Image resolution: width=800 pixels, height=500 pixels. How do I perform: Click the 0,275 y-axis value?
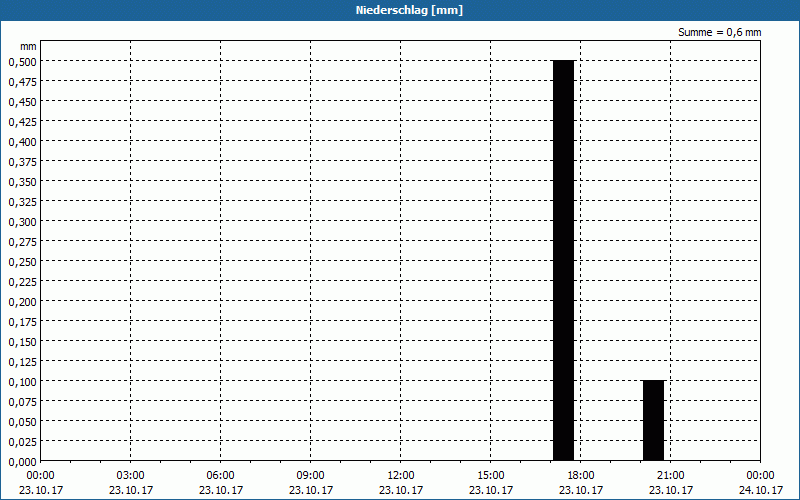22,241
